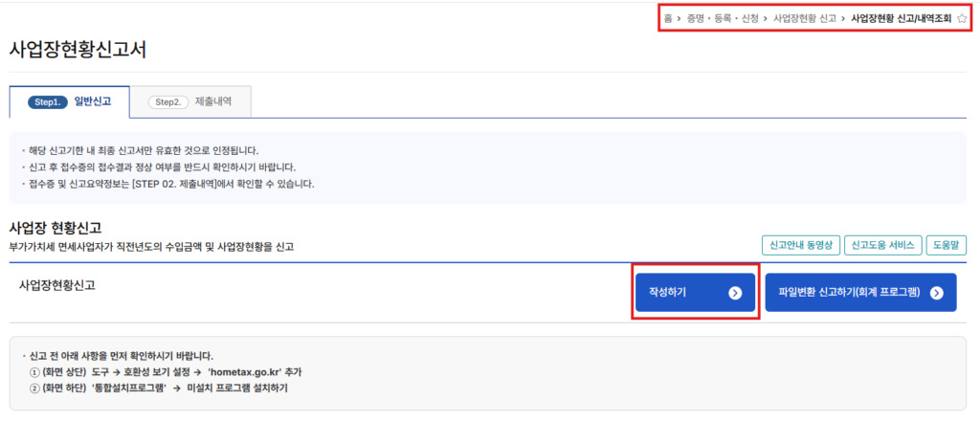This screenshot has height=422, width=980.
Task: Open the 신고안내 동영상 guide
Action: (800, 245)
